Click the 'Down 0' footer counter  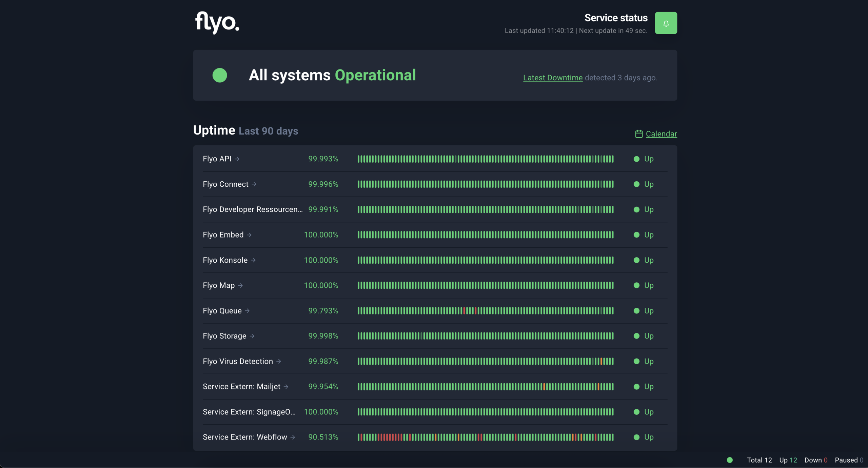[816, 460]
